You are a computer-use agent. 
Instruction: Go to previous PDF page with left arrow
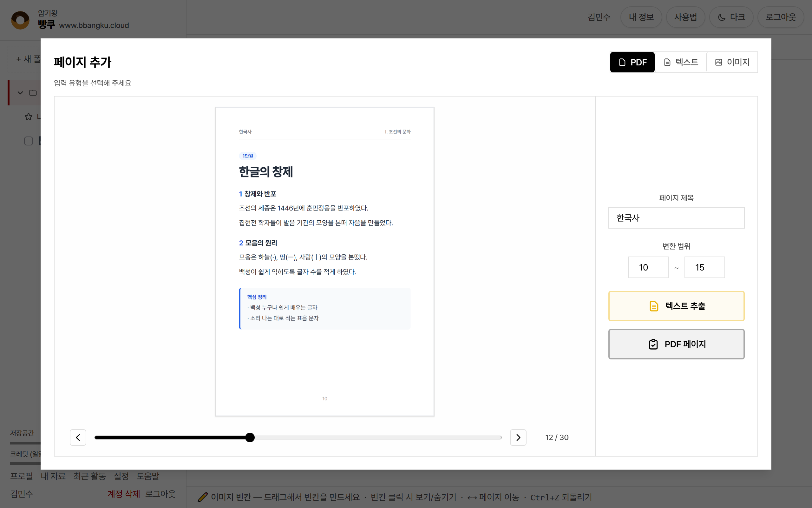78,437
